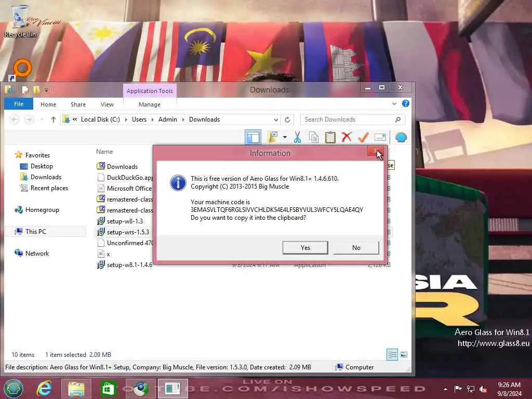Select the Application Tools contextual tab
Viewport: 532px width, 399px height.
150,91
